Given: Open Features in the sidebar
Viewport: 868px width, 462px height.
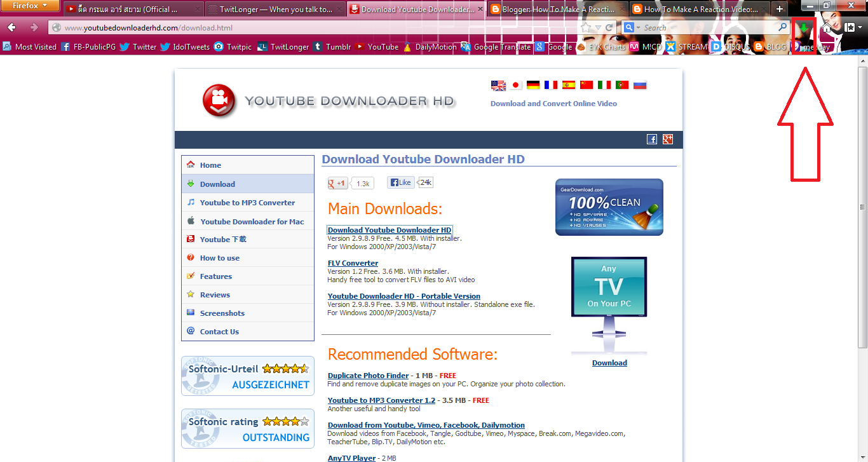Looking at the screenshot, I should [x=248, y=276].
